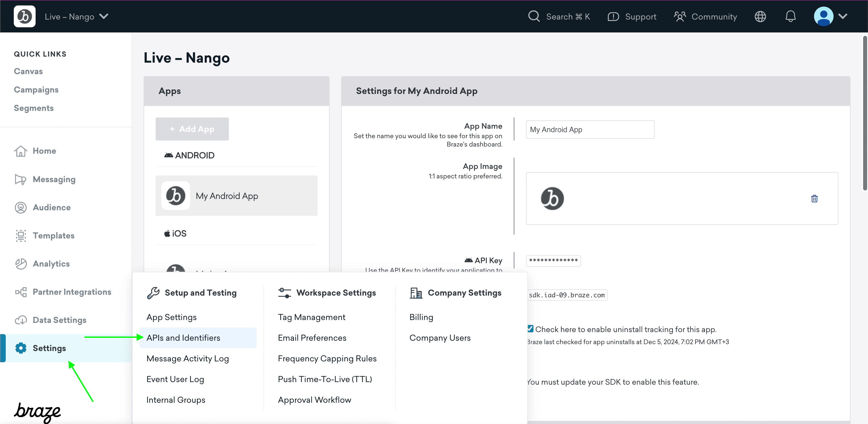
Task: Toggle the uninstall tracking checkbox
Action: (530, 329)
